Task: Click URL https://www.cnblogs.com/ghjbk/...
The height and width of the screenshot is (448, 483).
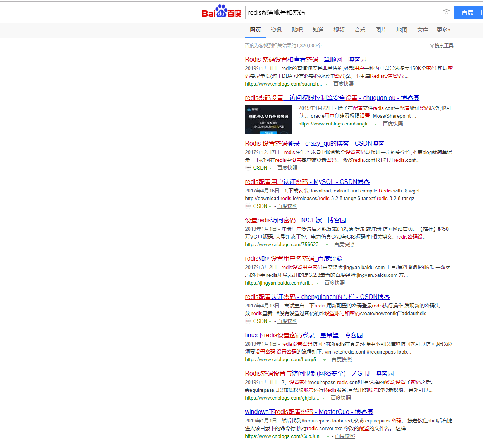Action: tap(282, 398)
